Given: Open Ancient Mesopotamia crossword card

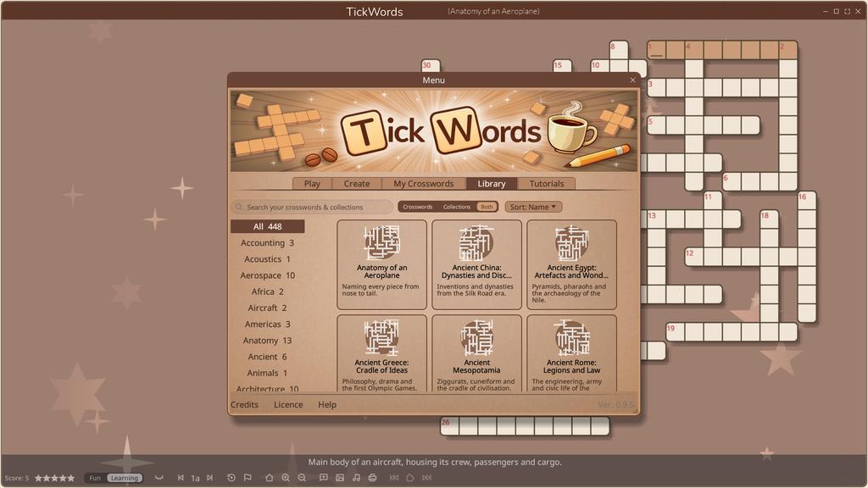Looking at the screenshot, I should click(476, 353).
